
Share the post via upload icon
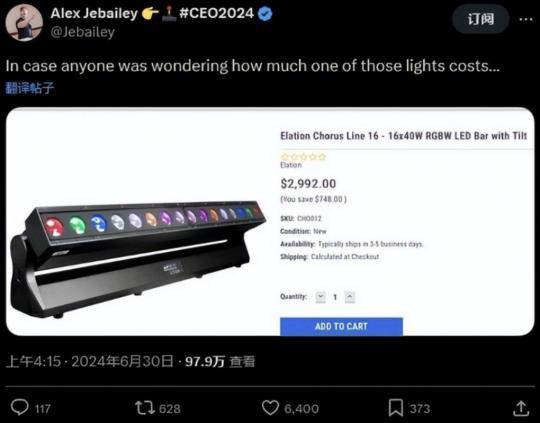tap(521, 408)
